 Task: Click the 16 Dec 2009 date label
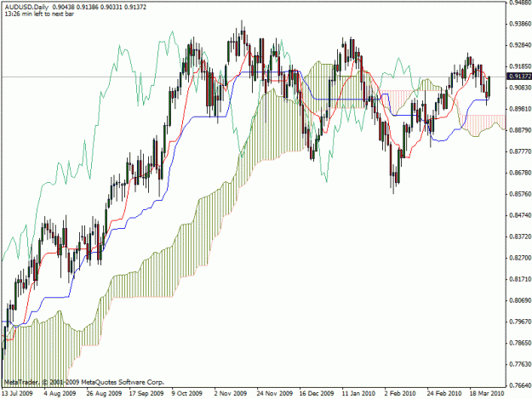[x=317, y=393]
